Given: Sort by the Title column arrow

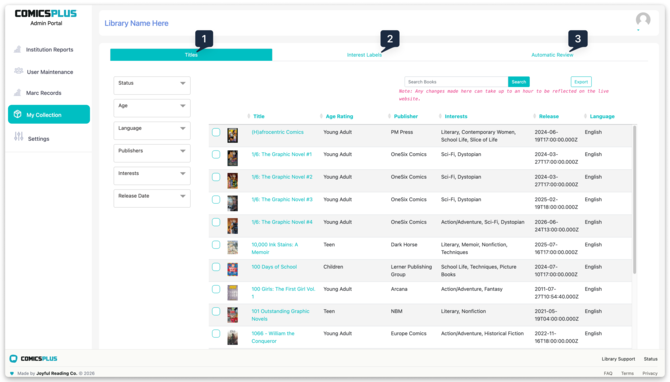Looking at the screenshot, I should click(x=249, y=116).
